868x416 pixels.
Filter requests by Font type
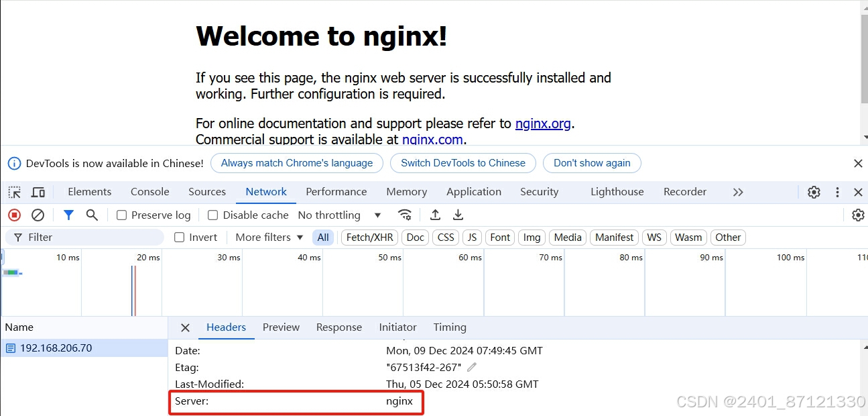500,238
